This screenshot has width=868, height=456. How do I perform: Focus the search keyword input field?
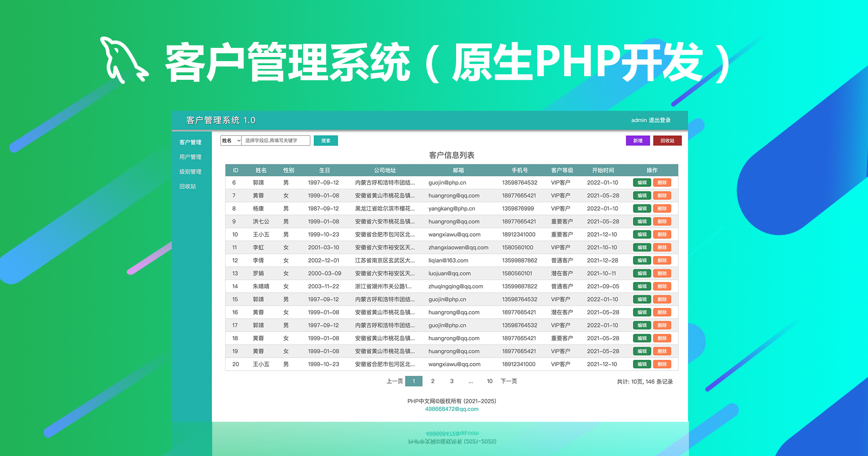coord(276,140)
